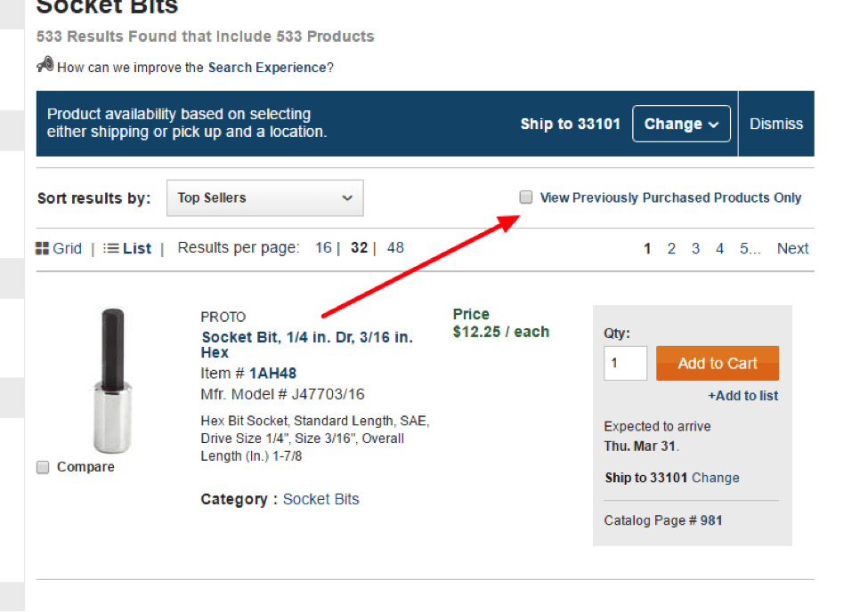Check View Previously Purchased Products Only
Screen dimensions: 868x612
[526, 197]
